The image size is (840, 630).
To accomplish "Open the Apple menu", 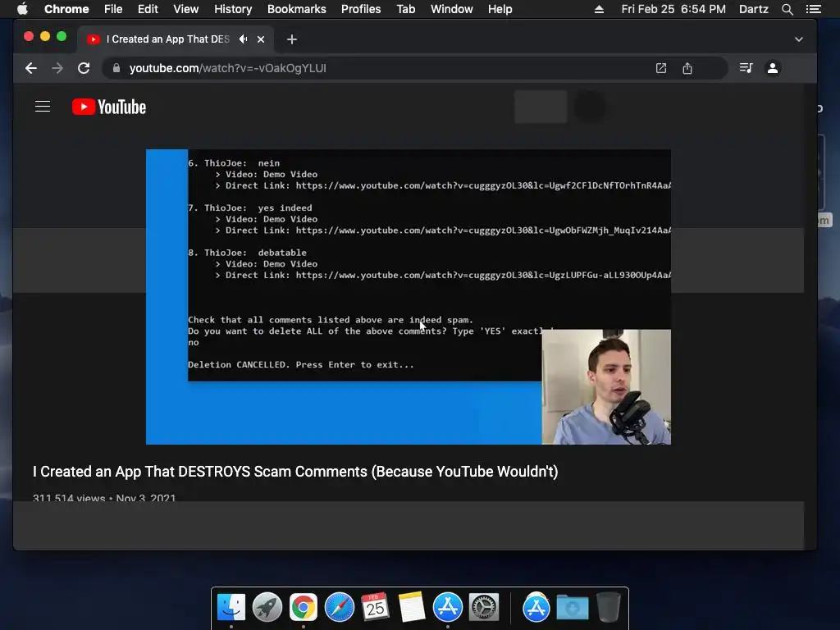I will (22, 9).
